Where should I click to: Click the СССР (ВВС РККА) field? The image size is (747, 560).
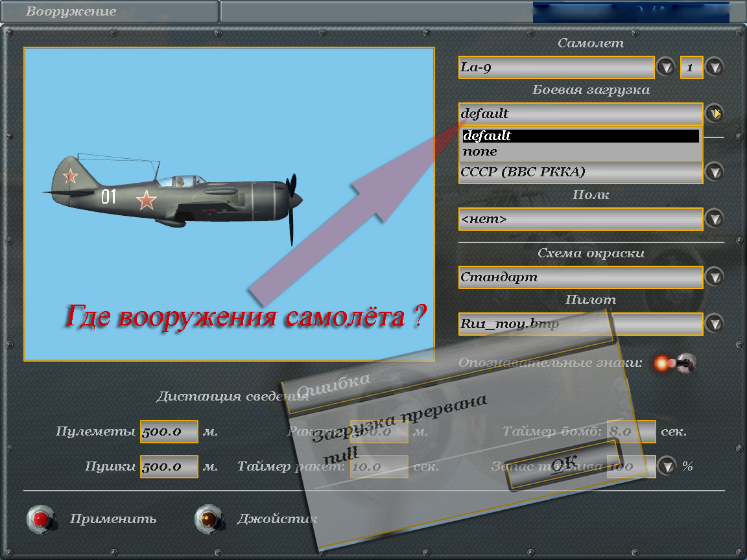pos(581,172)
